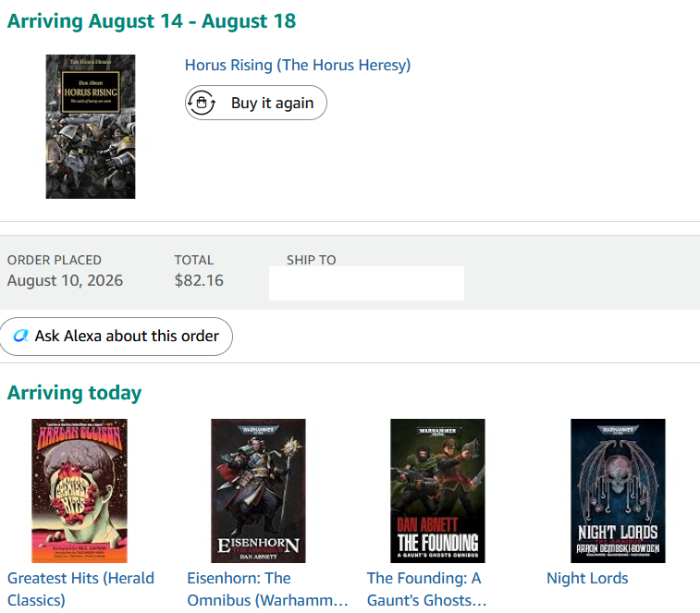Click the Alexa logo icon

pos(20,336)
